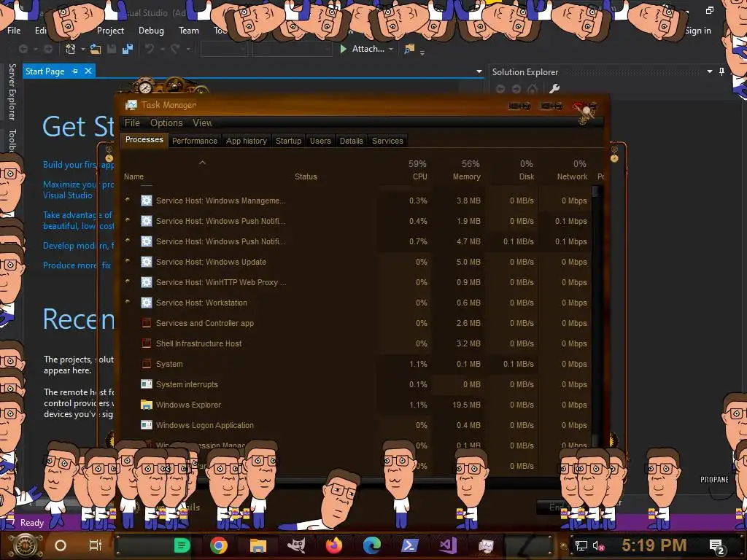Close the Start Page tab

pos(88,71)
